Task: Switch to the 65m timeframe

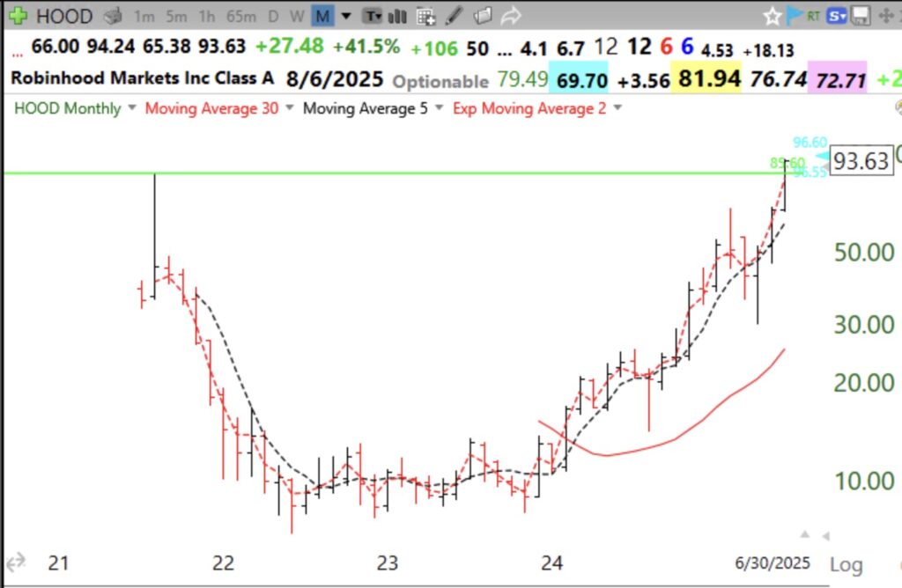Action: coord(241,17)
